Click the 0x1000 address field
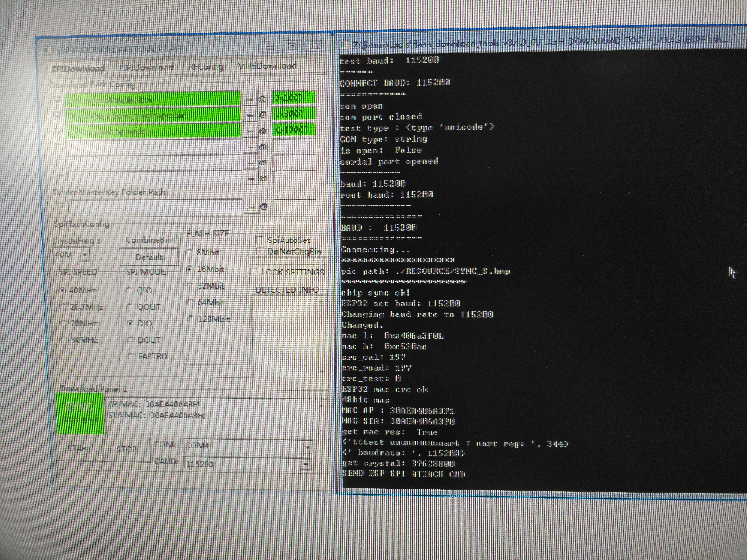This screenshot has width=747, height=560. point(294,98)
